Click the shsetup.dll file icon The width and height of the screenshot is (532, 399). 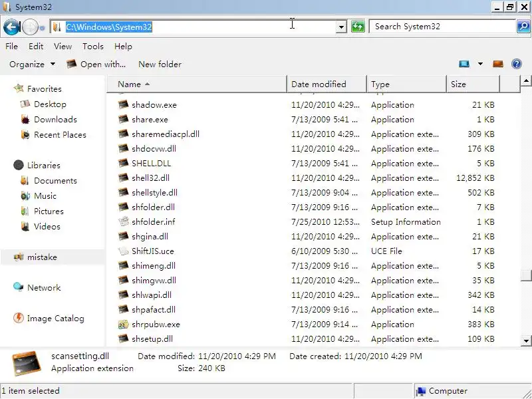pyautogui.click(x=124, y=338)
